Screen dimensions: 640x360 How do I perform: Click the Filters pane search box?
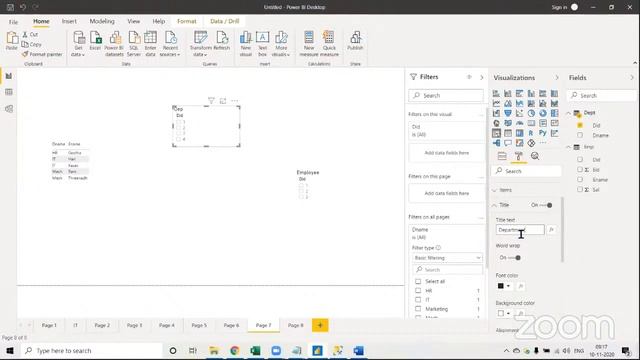coord(446,96)
